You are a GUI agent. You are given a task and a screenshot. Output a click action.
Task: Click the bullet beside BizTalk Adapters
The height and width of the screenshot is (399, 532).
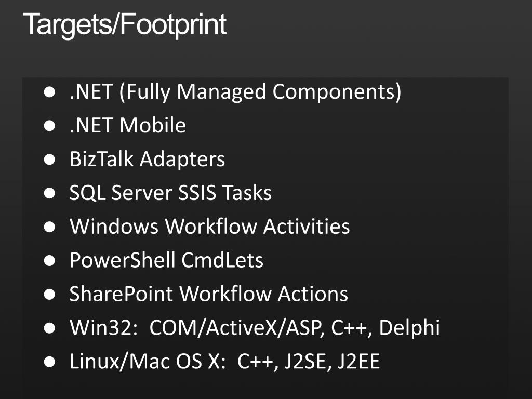pyautogui.click(x=49, y=159)
